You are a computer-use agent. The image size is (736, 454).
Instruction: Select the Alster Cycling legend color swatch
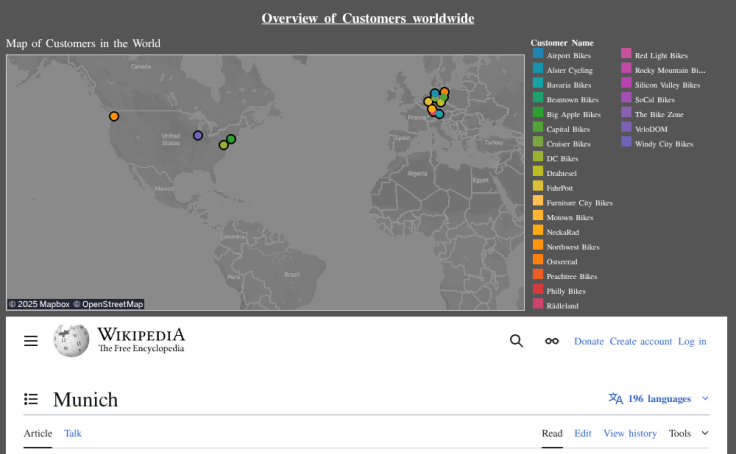[x=538, y=68]
